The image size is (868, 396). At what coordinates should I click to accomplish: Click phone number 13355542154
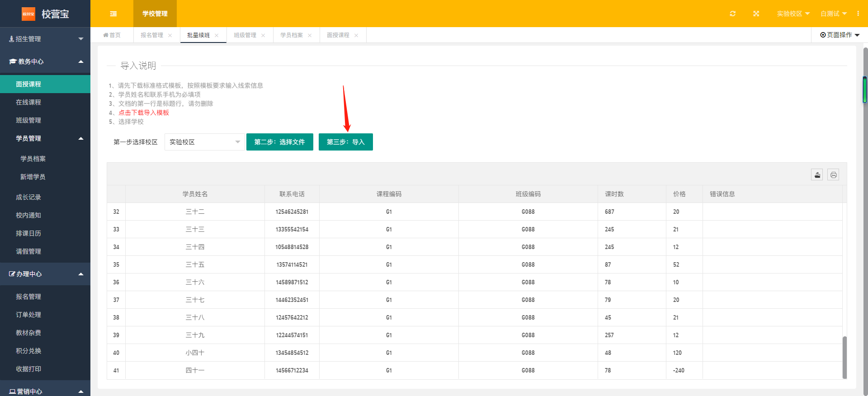tap(292, 229)
